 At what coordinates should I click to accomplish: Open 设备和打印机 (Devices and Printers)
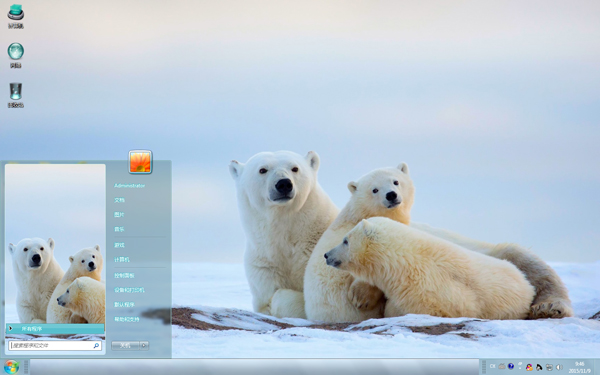pos(129,290)
